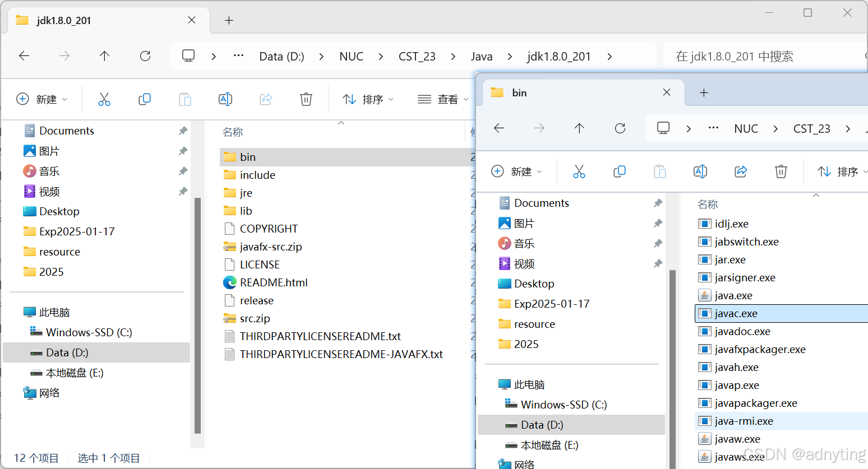Expand breadcrumb ellipsis in bin address bar

pyautogui.click(x=713, y=128)
